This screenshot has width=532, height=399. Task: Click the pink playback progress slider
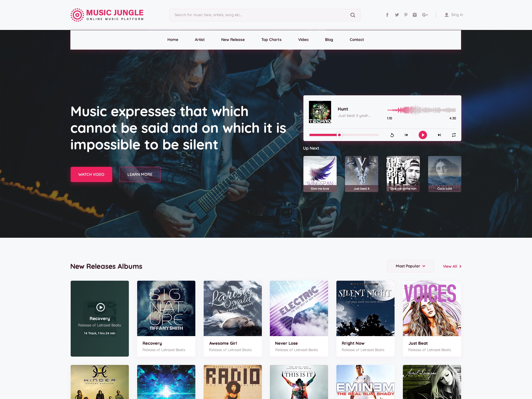pos(344,135)
